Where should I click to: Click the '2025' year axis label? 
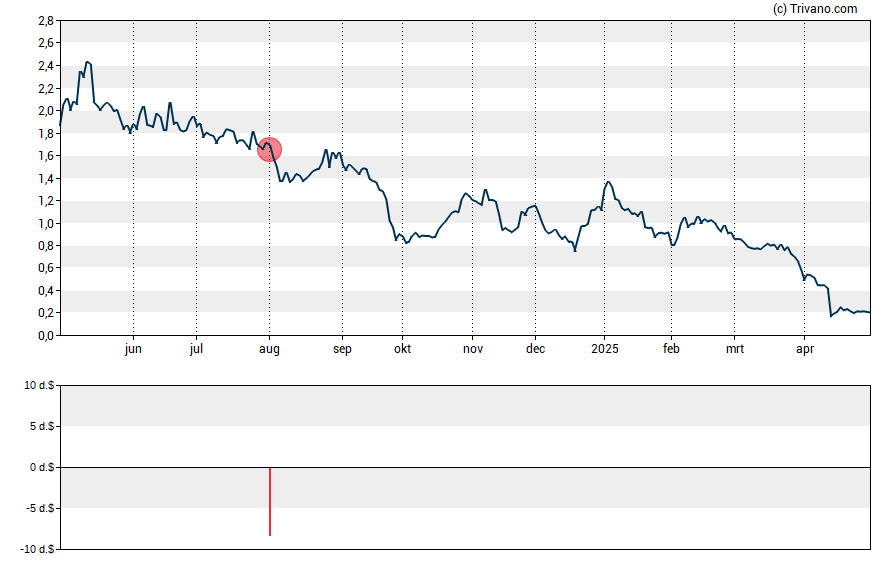605,349
